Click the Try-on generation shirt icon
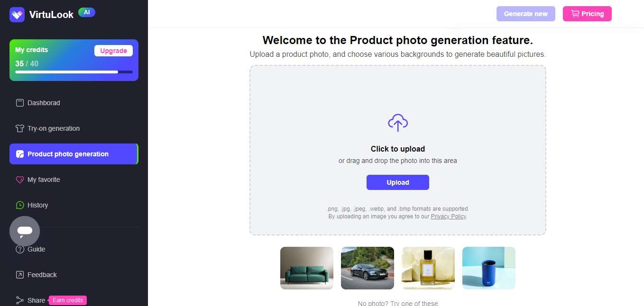 click(x=20, y=128)
